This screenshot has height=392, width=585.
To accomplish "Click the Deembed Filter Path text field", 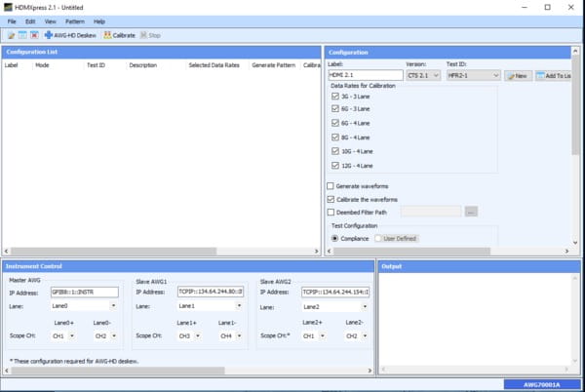I will [431, 212].
